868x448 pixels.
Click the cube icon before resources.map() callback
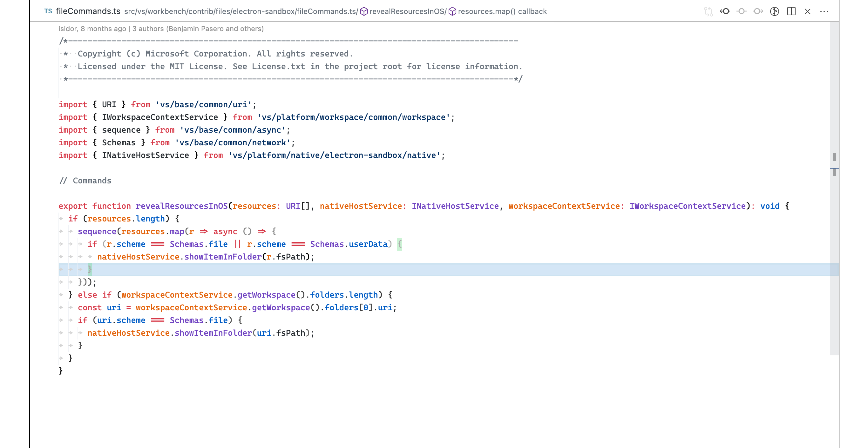coord(452,11)
